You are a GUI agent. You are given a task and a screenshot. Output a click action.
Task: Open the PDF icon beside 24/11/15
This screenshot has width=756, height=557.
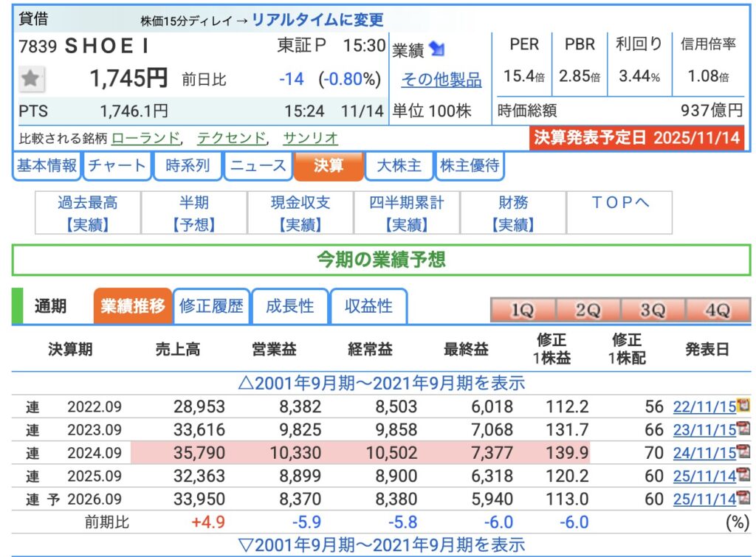[743, 452]
